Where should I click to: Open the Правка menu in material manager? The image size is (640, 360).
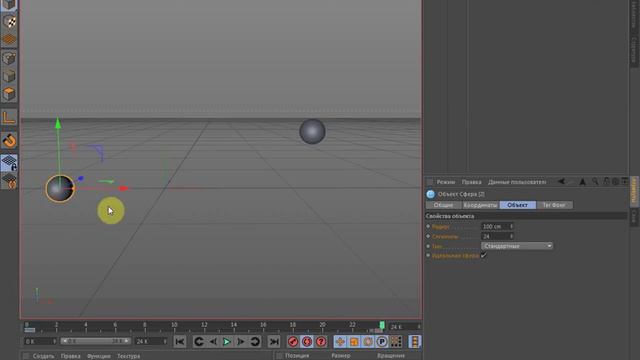(71, 356)
